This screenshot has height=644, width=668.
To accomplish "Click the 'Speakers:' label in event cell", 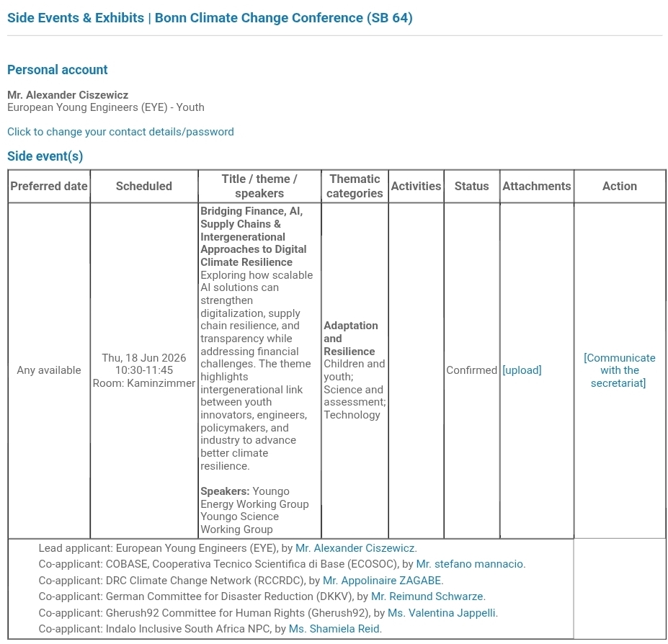I will pos(225,491).
